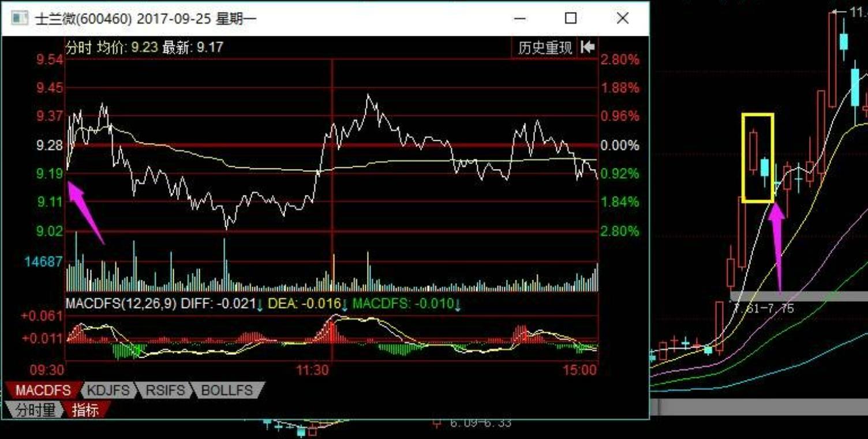868x439 pixels.
Task: Select the MACDFS indicator tab
Action: [43, 391]
